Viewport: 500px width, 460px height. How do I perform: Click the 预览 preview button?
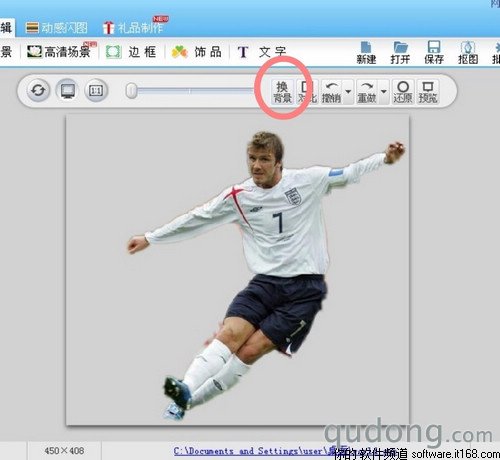[428, 92]
